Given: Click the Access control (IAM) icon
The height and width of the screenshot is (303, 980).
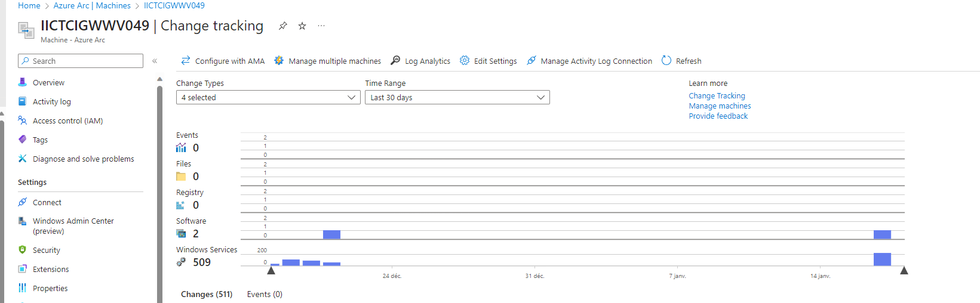Looking at the screenshot, I should 23,120.
